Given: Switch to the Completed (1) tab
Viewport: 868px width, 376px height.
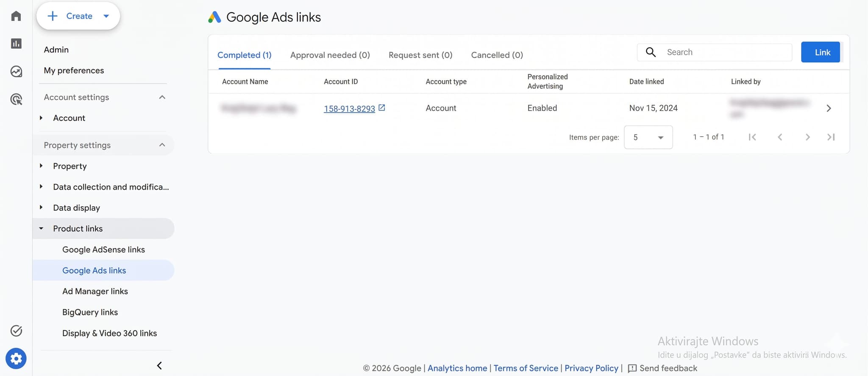Looking at the screenshot, I should pos(245,55).
